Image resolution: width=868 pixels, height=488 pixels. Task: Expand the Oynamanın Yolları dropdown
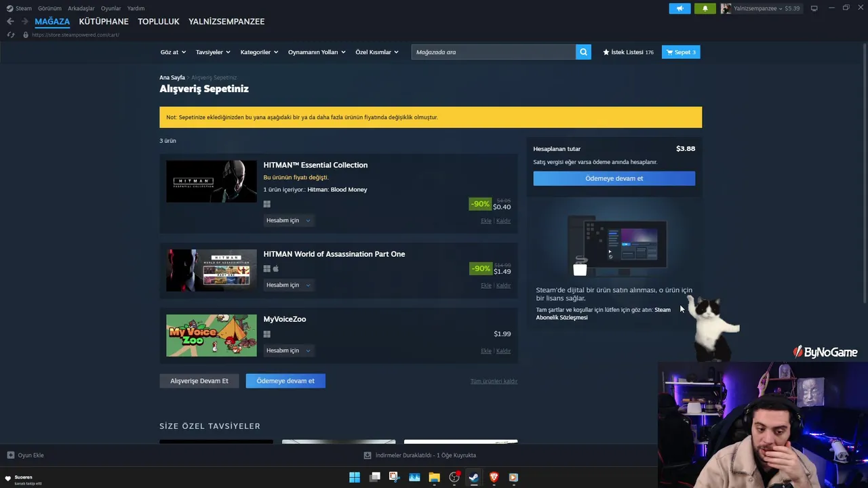point(317,52)
